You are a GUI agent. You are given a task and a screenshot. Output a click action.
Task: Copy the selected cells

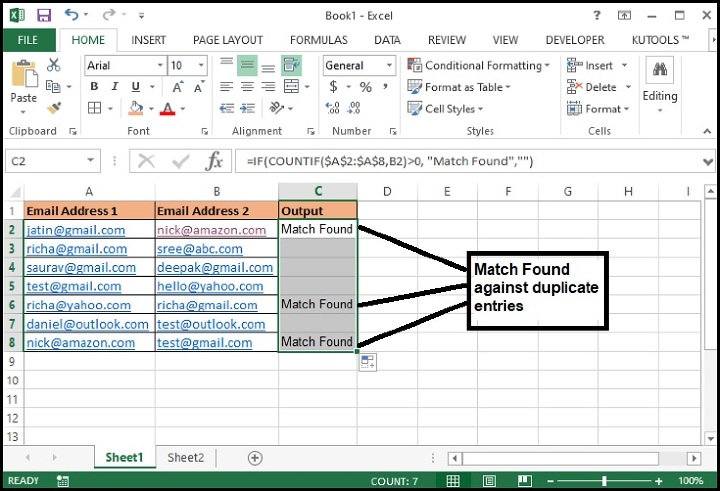pyautogui.click(x=53, y=86)
